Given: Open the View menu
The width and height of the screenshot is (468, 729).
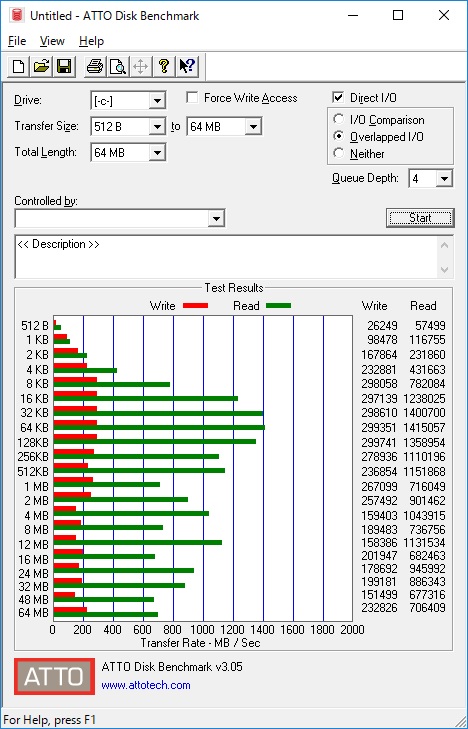Looking at the screenshot, I should [52, 41].
